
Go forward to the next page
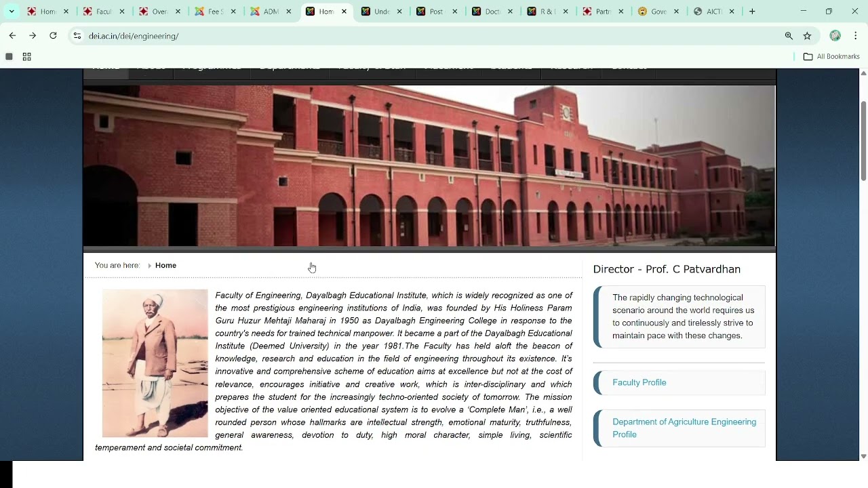[x=33, y=36]
